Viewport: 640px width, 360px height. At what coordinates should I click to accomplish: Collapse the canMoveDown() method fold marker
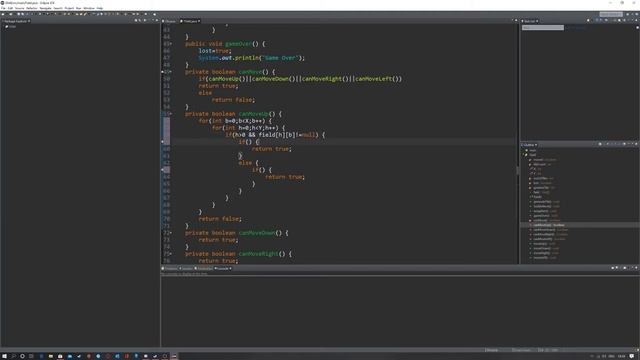(171, 233)
